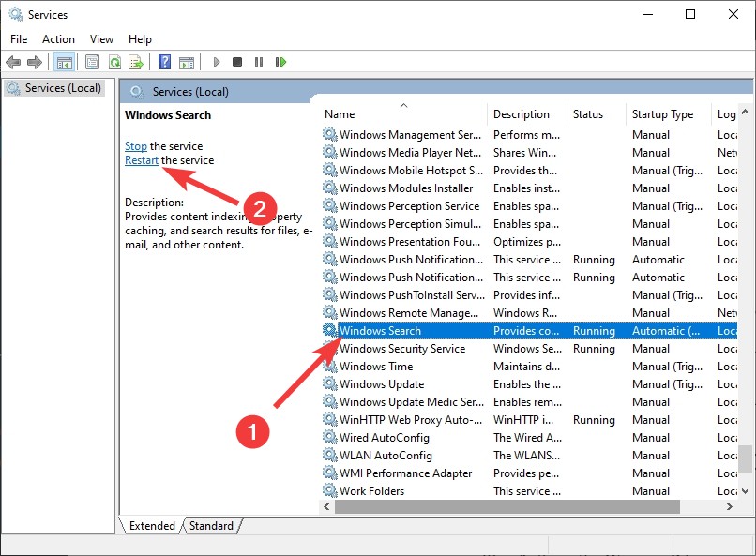Sort services by the Name column header

[340, 114]
